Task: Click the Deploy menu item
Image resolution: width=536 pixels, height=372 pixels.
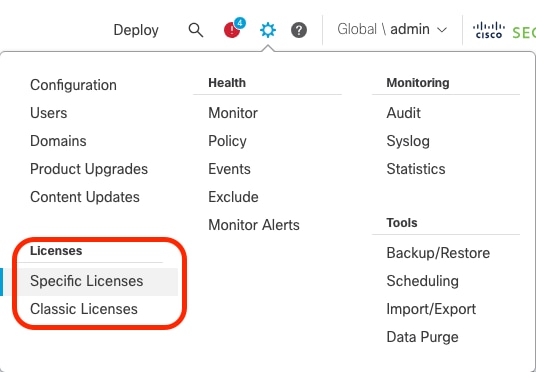Action: (x=136, y=30)
